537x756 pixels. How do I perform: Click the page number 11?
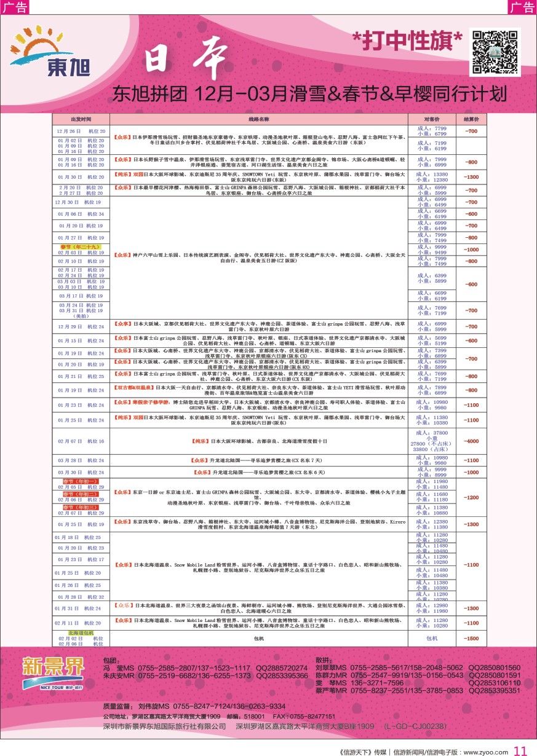tap(520, 750)
